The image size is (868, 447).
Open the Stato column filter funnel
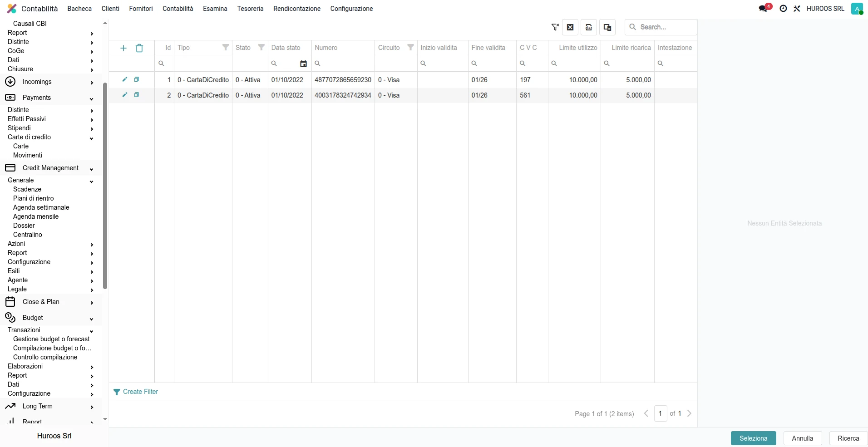click(x=261, y=48)
